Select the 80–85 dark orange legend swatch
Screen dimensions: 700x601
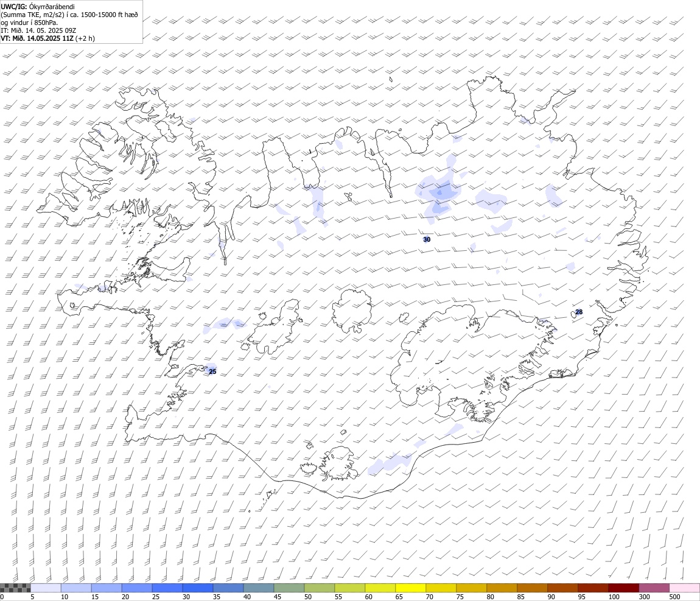pyautogui.click(x=502, y=588)
